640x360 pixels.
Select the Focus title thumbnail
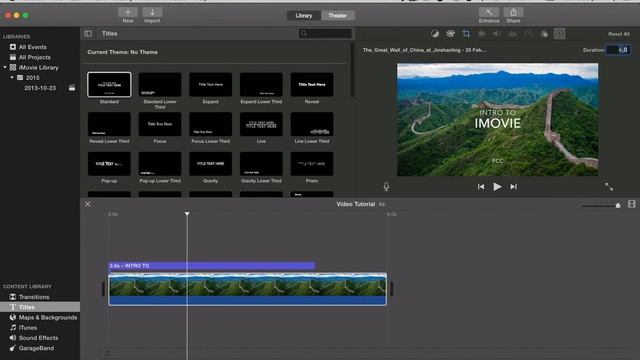[x=160, y=124]
